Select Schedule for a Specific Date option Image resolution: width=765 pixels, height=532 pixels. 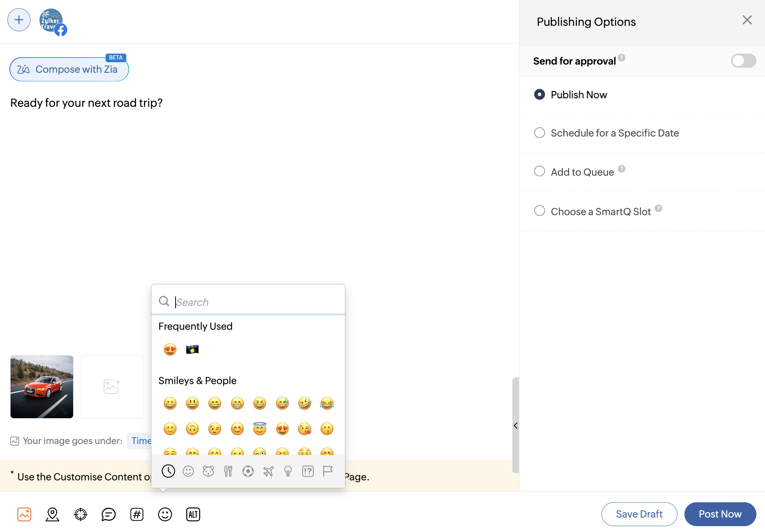(x=540, y=133)
